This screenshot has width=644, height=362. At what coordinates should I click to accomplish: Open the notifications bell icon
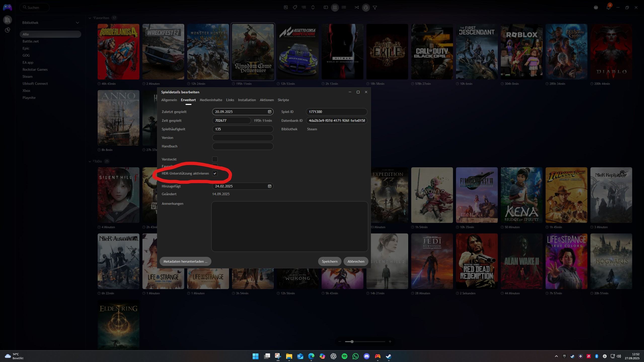point(608,8)
